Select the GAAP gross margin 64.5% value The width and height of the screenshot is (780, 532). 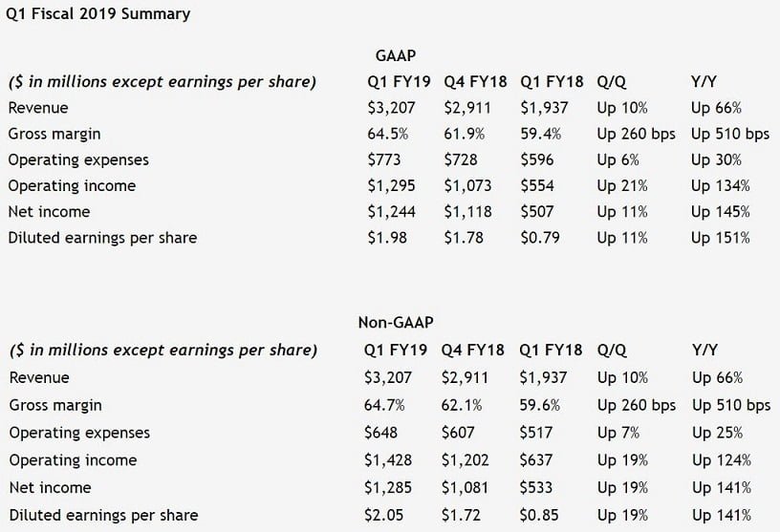388,134
